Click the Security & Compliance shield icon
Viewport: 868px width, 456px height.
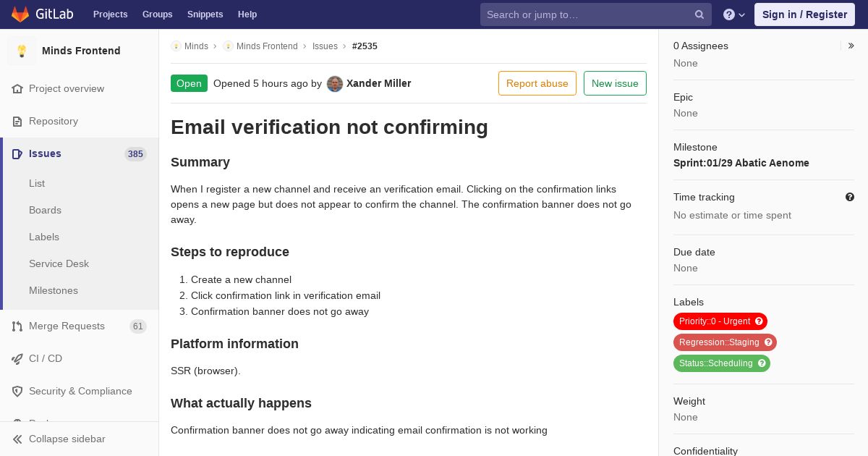tap(17, 392)
